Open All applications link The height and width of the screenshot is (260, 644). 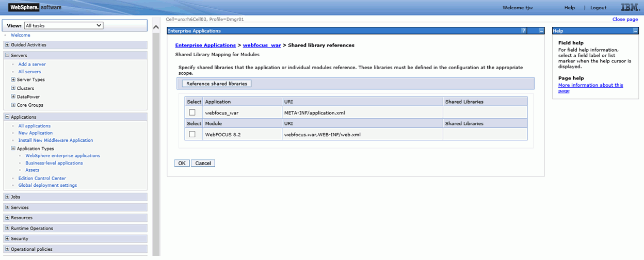[x=35, y=126]
